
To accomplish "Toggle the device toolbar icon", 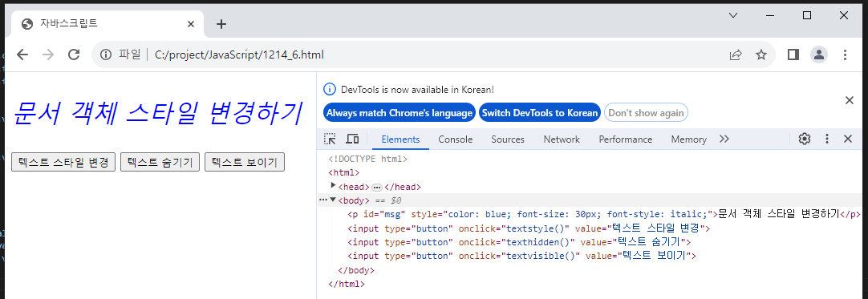I will (352, 139).
